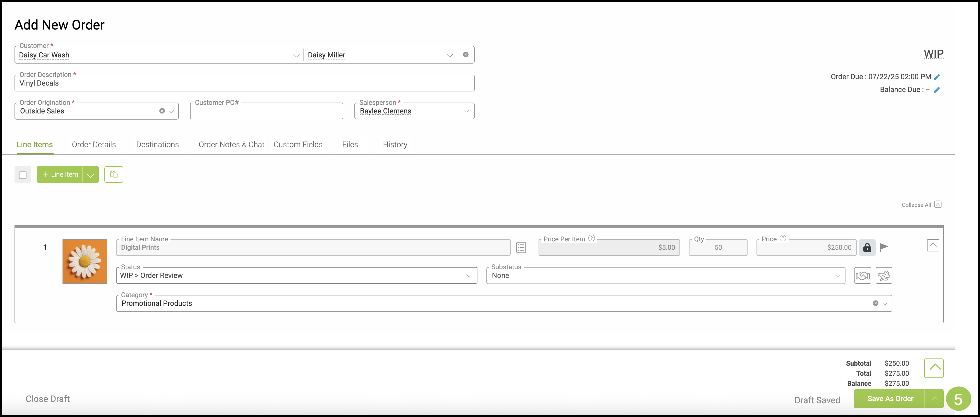Click Close Draft link

pyautogui.click(x=47, y=399)
